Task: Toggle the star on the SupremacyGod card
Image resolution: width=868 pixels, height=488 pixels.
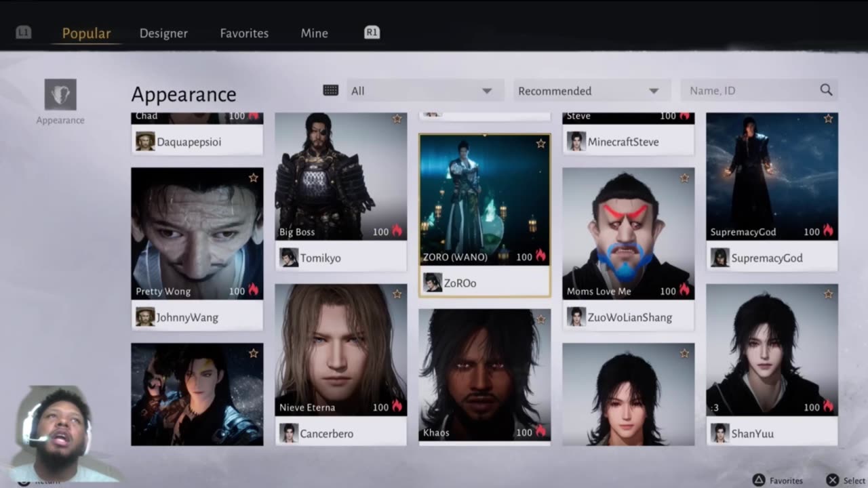Action: point(828,119)
